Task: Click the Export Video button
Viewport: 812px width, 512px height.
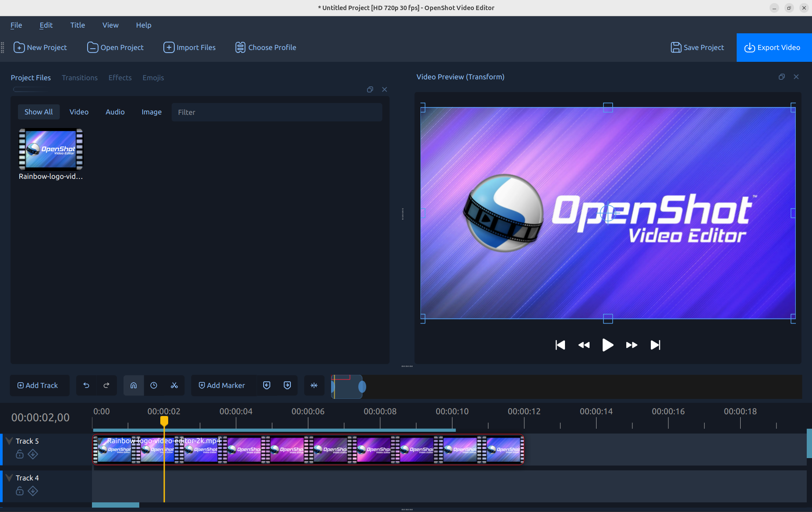Action: (x=773, y=47)
